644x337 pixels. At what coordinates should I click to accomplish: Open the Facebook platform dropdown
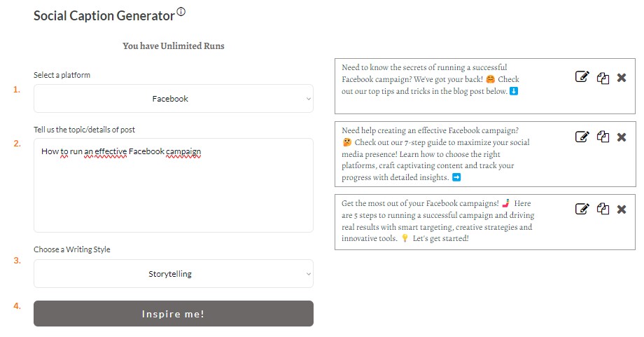point(174,99)
